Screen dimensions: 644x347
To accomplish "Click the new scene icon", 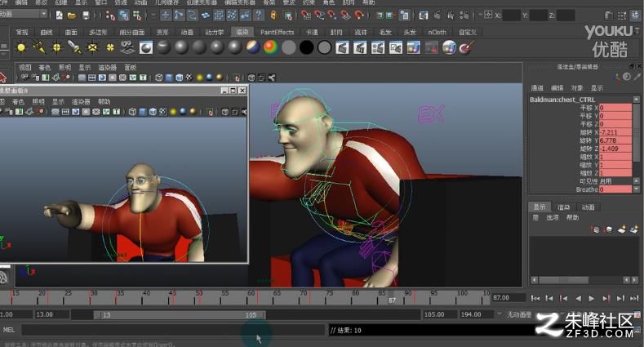I will click(x=59, y=16).
